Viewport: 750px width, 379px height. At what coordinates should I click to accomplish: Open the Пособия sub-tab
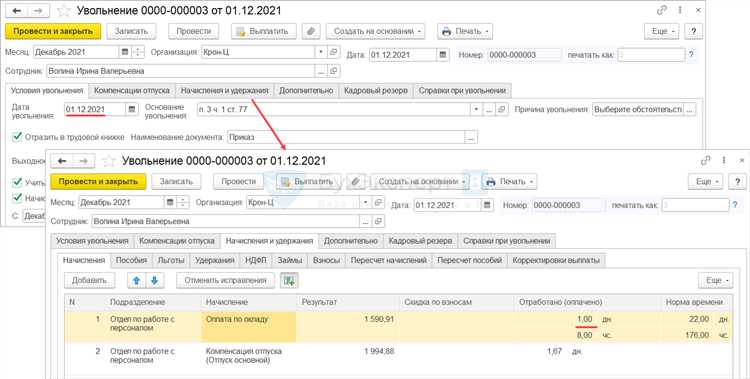click(131, 260)
